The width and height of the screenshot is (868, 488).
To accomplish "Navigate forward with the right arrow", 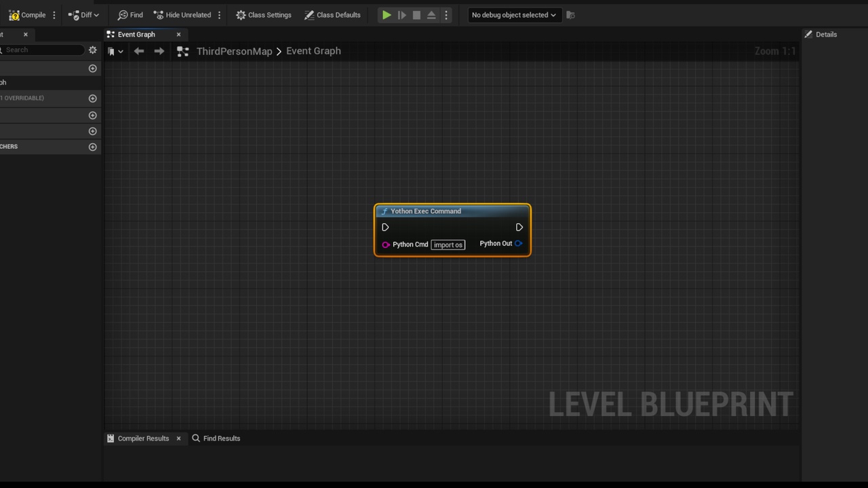I will [159, 52].
